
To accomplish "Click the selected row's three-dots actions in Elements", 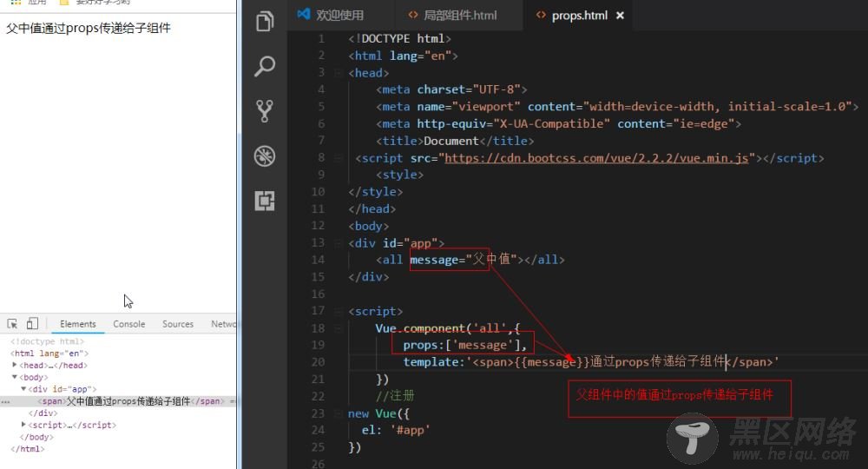I will 5,401.
